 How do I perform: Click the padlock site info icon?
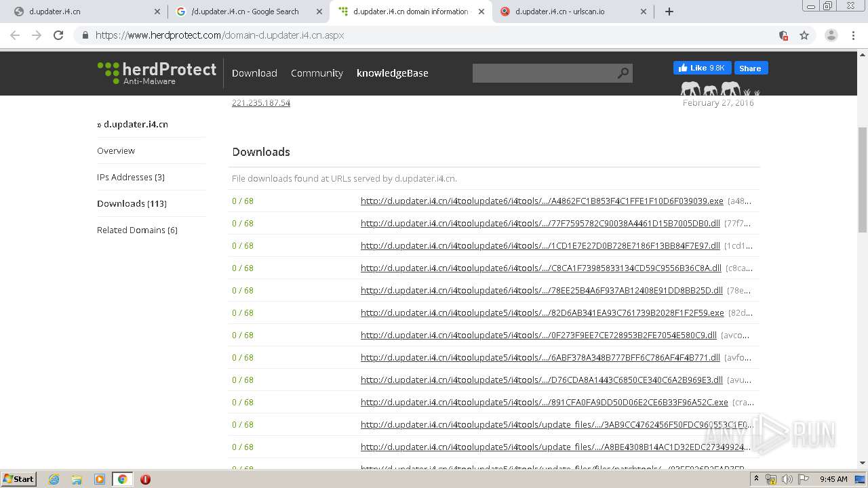point(85,35)
